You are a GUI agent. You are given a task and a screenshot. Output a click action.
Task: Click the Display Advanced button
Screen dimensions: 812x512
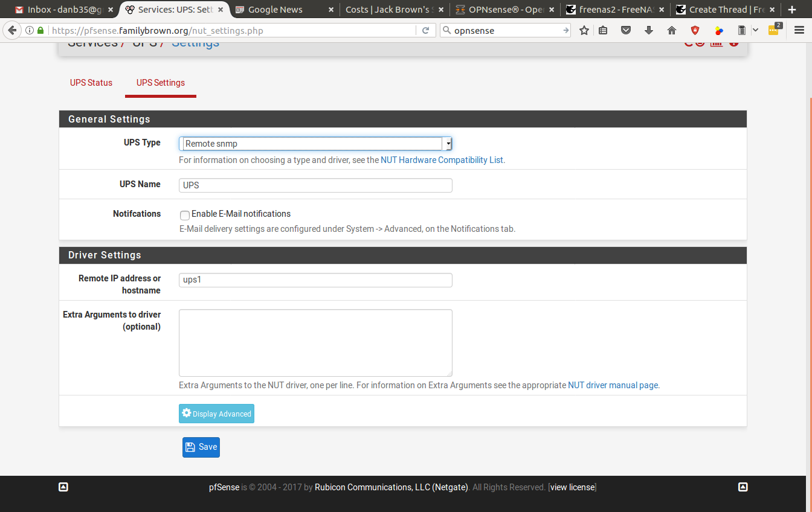[216, 414]
